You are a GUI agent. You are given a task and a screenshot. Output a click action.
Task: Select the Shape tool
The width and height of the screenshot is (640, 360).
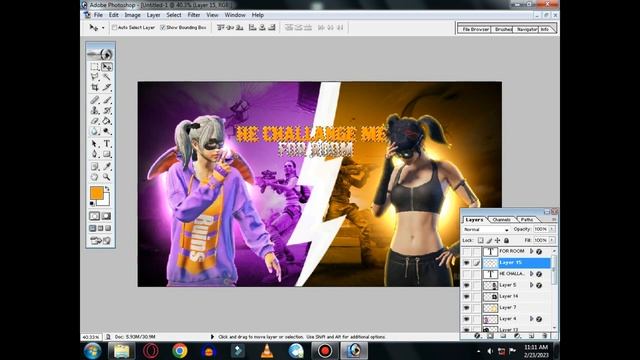pyautogui.click(x=107, y=154)
